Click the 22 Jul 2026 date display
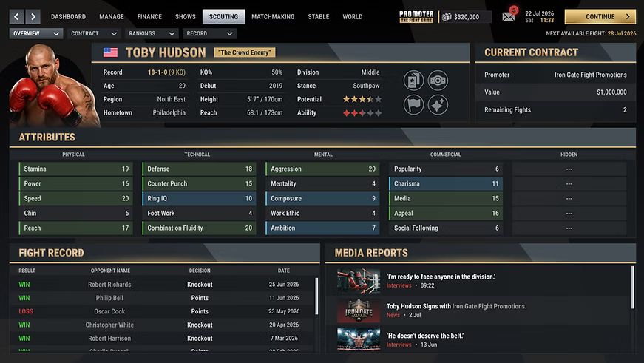This screenshot has width=644, height=363. coord(539,13)
